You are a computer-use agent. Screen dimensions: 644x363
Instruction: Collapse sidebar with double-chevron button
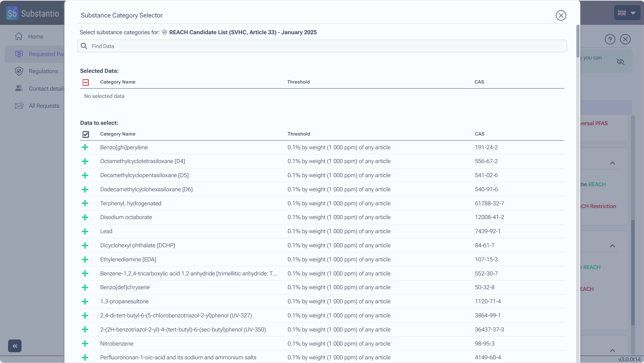pyautogui.click(x=15, y=346)
